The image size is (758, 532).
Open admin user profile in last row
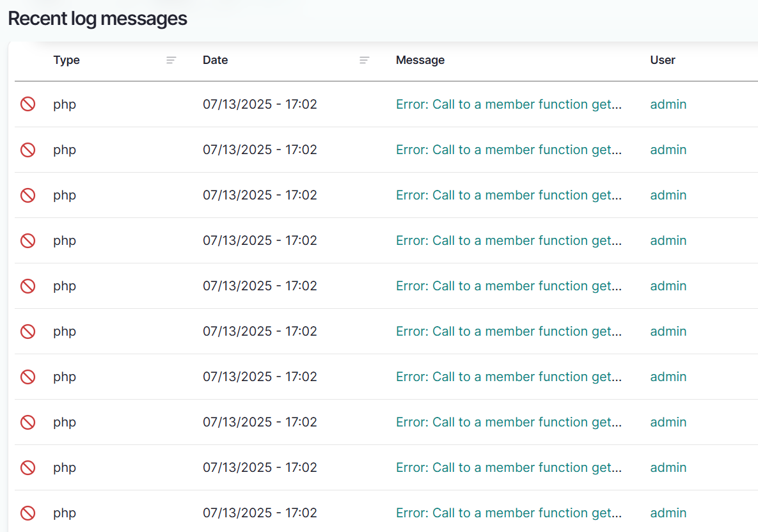(x=668, y=513)
